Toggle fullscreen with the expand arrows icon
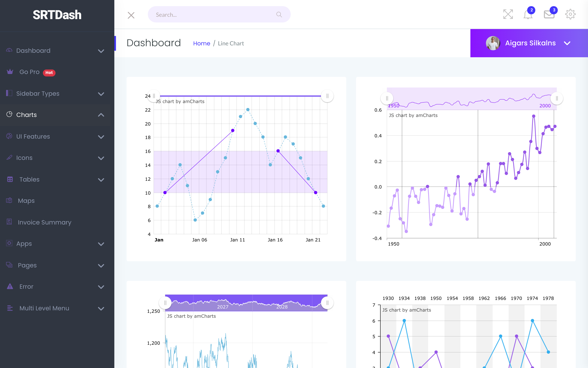The image size is (588, 368). tap(508, 14)
